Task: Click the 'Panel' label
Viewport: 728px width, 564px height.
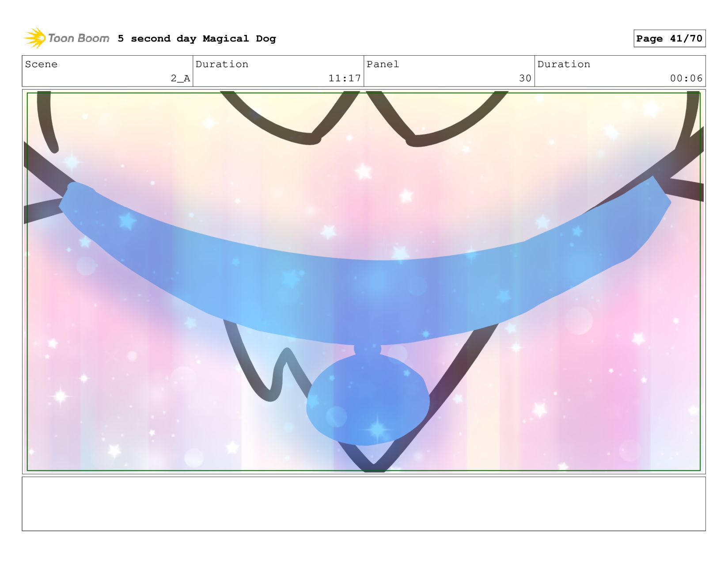Action: pyautogui.click(x=383, y=64)
